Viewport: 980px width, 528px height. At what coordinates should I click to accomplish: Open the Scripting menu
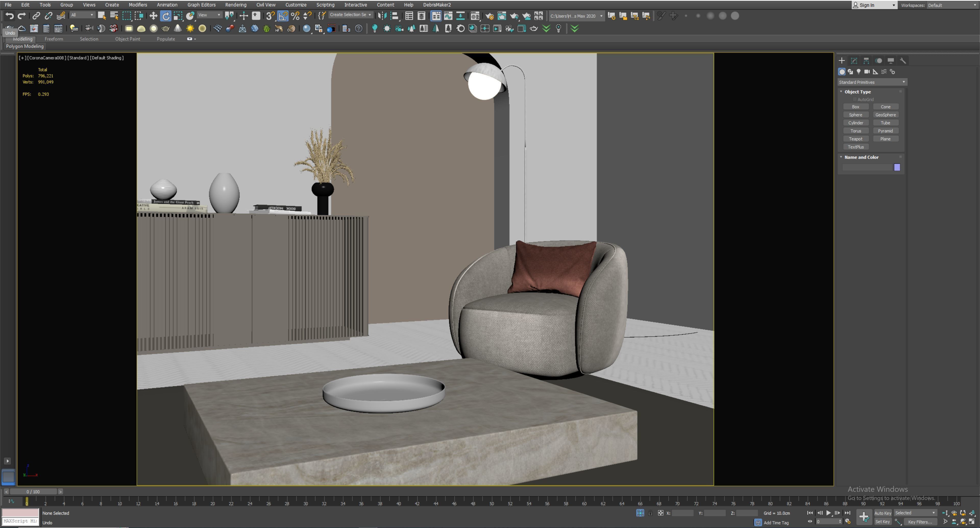point(325,5)
